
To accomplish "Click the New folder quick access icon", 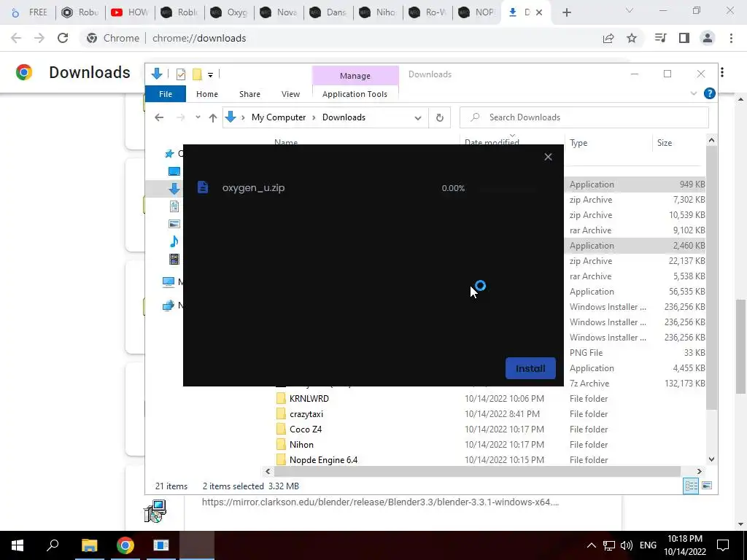I will tap(197, 74).
